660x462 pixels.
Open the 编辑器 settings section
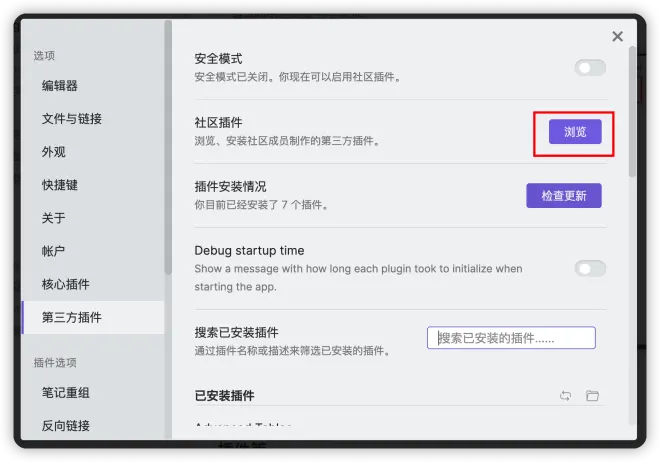pos(93,86)
